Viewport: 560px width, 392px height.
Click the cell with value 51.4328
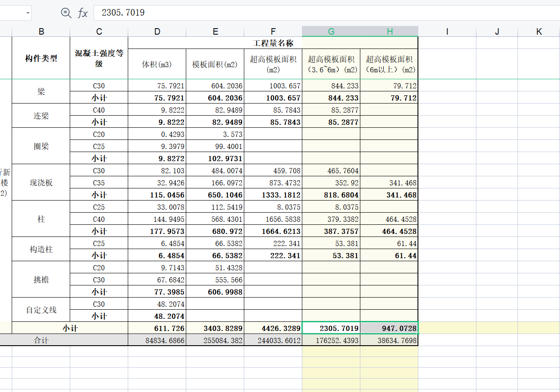tap(215, 268)
